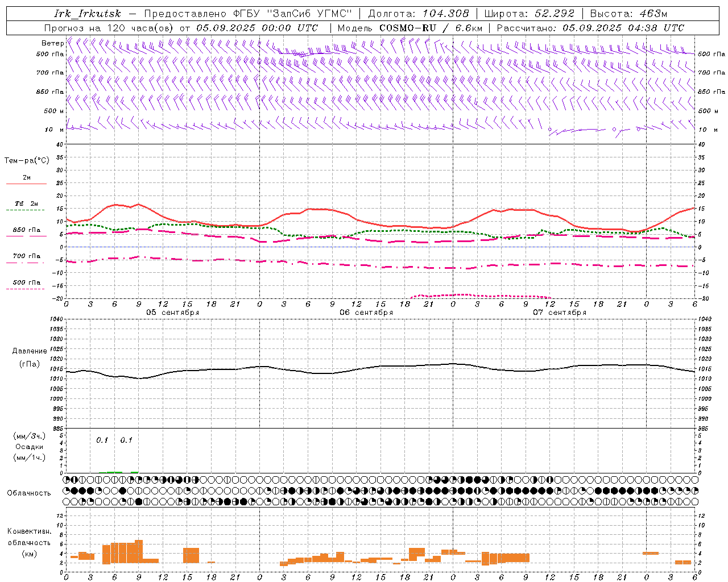Click the tallest orange convective cloud bar
Viewport: 728px width, 582px height.
[x=139, y=551]
